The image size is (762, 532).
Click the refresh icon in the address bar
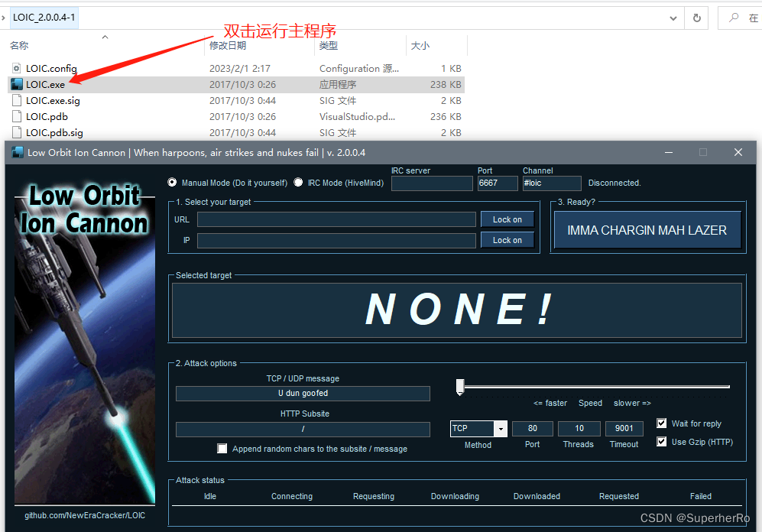696,17
